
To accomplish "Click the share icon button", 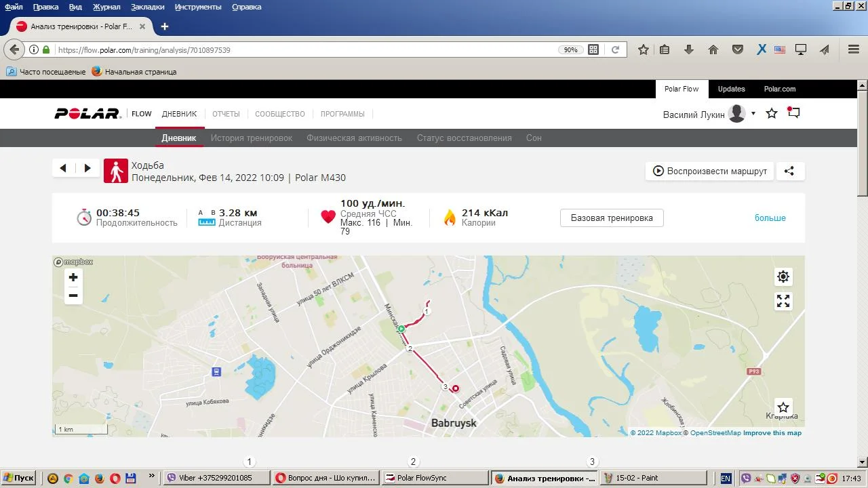I will tap(789, 171).
